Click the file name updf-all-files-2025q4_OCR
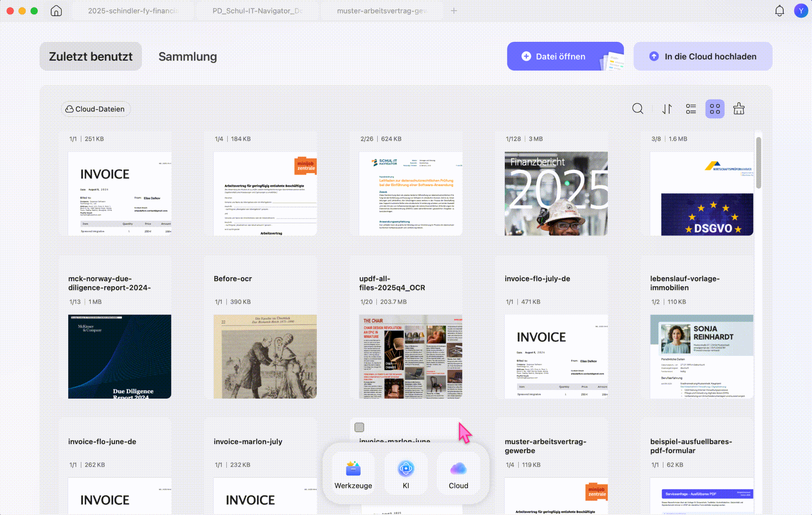The height and width of the screenshot is (515, 812). tap(392, 283)
